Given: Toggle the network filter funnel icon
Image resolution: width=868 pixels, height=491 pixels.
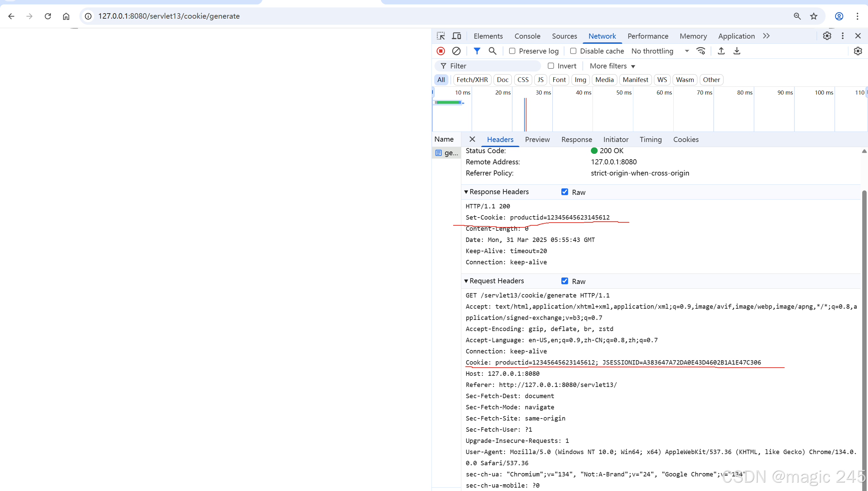Looking at the screenshot, I should (477, 51).
